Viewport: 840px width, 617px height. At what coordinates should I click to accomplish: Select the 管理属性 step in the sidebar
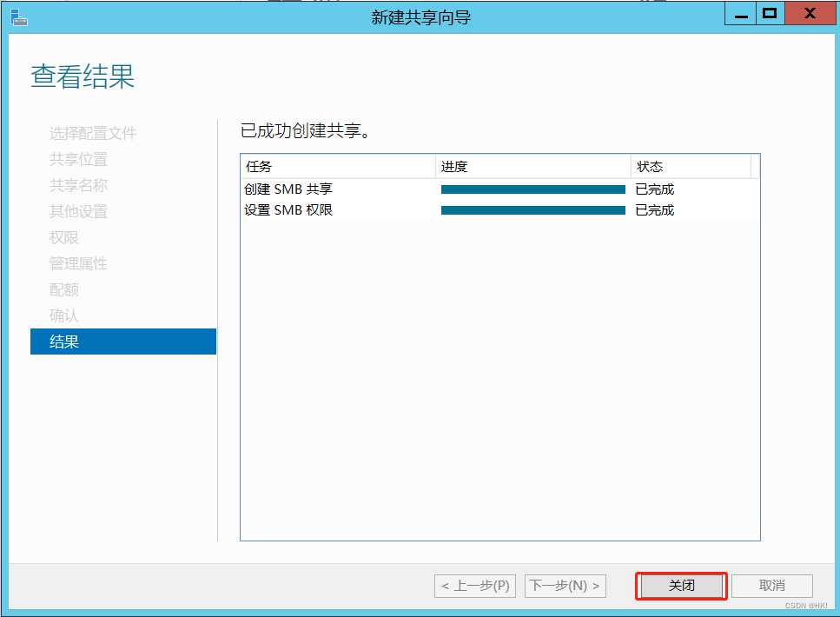pos(79,263)
